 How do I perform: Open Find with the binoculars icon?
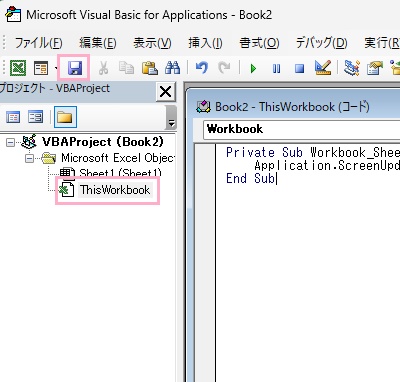(172, 68)
